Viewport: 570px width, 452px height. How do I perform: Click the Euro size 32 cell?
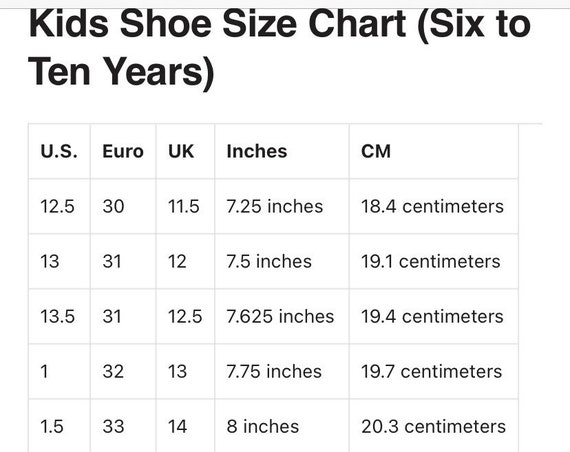pyautogui.click(x=123, y=371)
